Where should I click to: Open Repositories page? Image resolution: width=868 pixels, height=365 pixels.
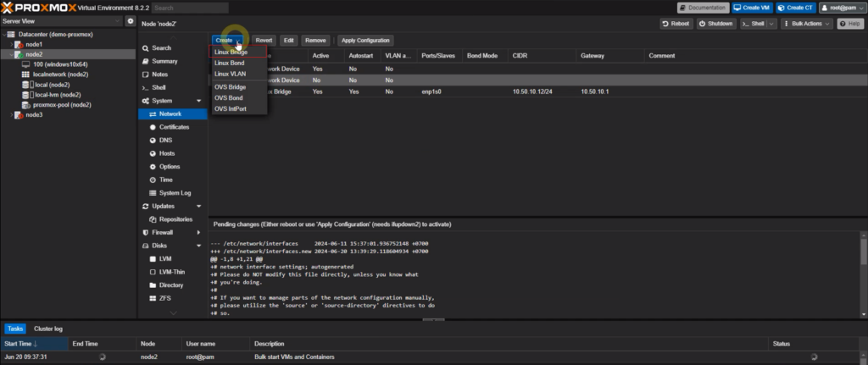point(175,219)
